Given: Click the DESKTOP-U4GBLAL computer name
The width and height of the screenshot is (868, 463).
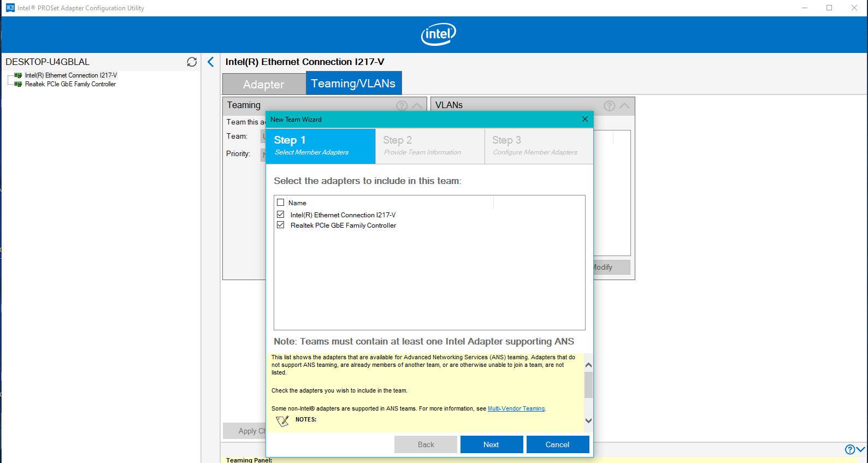Looking at the screenshot, I should [x=48, y=62].
